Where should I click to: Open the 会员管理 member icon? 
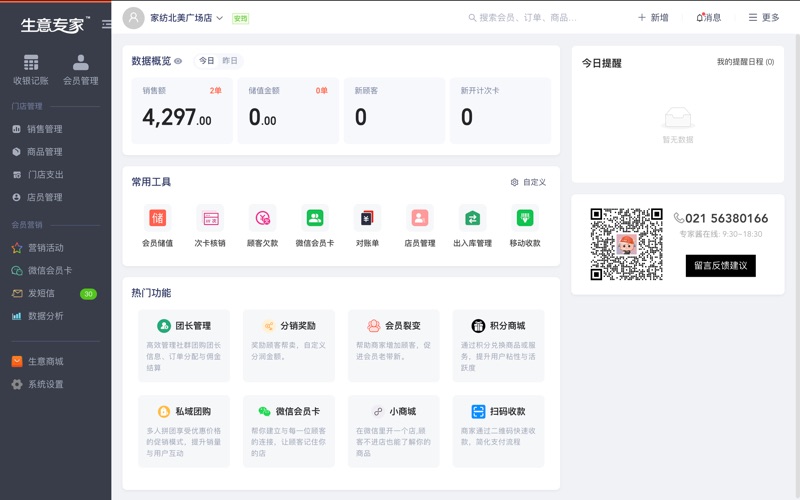pos(81,62)
